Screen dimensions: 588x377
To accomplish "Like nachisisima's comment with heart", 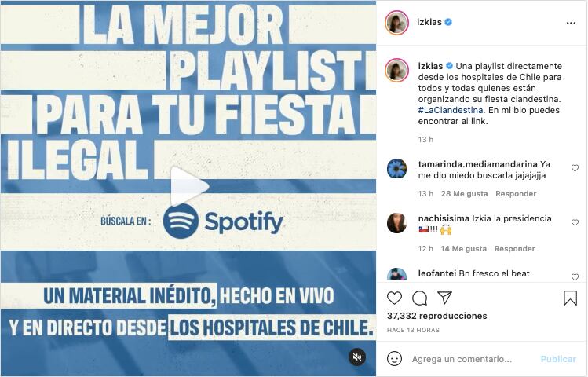I will coord(575,223).
